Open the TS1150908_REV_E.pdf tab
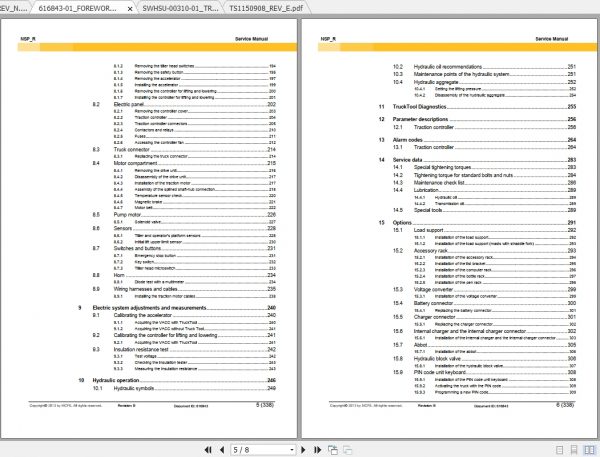The height and width of the screenshot is (457, 600). 266,8
